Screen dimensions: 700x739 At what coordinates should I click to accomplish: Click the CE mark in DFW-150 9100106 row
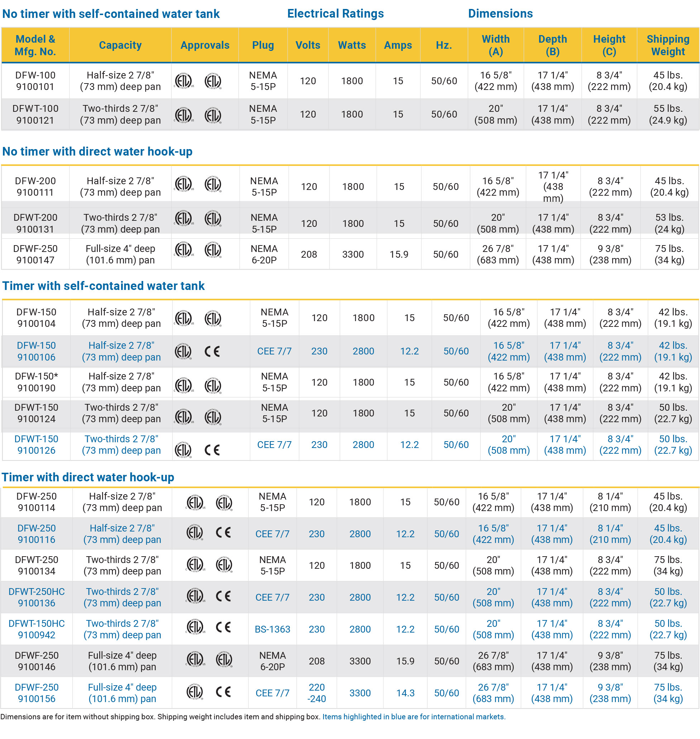click(x=212, y=352)
